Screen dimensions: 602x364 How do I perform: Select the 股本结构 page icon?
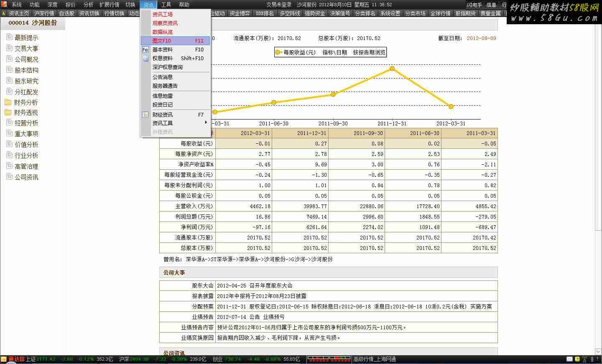click(x=9, y=70)
